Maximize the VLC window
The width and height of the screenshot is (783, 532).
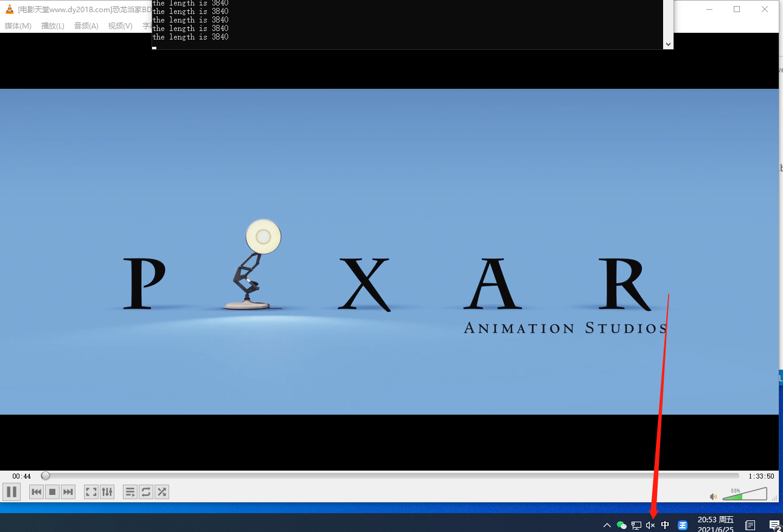pyautogui.click(x=737, y=9)
